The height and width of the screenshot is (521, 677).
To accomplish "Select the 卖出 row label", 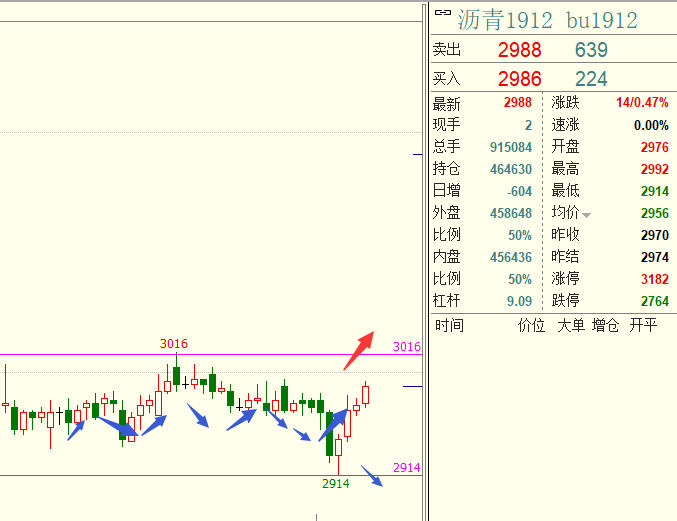I will tap(447, 50).
